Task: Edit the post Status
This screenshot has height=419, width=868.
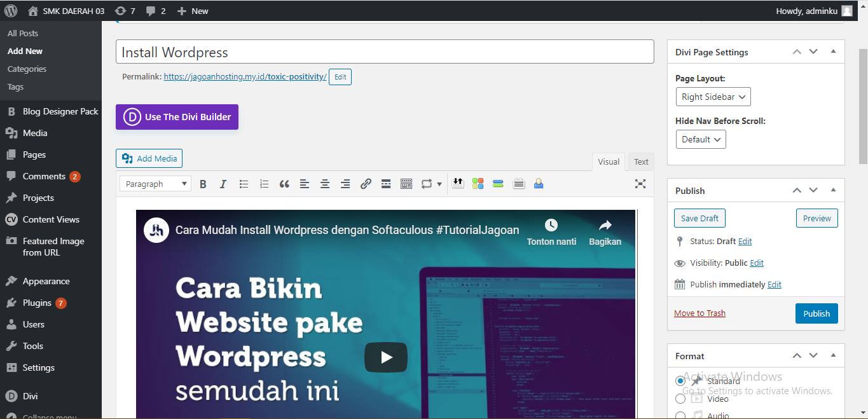Action: (745, 242)
